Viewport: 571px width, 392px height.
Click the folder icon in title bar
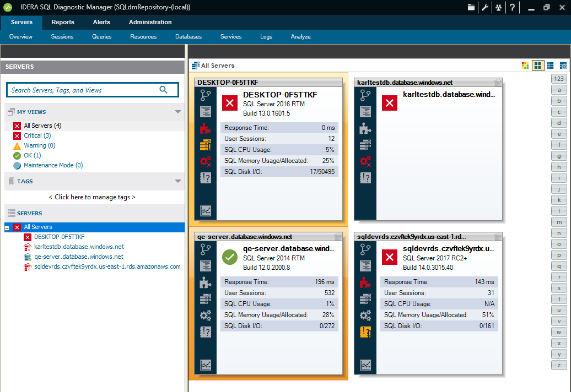coord(471,7)
